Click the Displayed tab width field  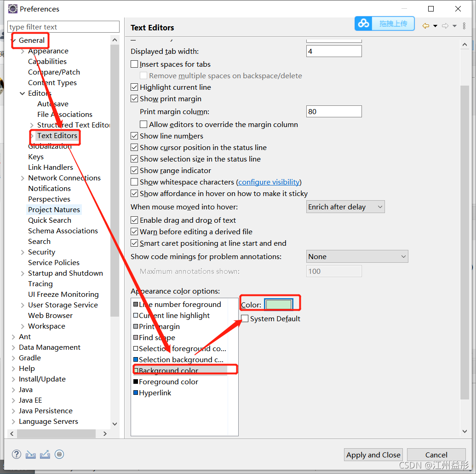(334, 51)
